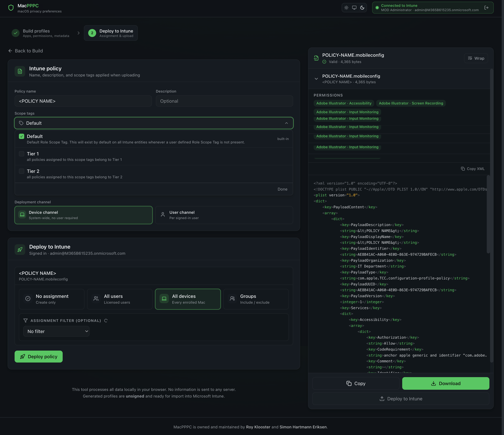Collapse the Scope tags Default dropdown

point(154,123)
